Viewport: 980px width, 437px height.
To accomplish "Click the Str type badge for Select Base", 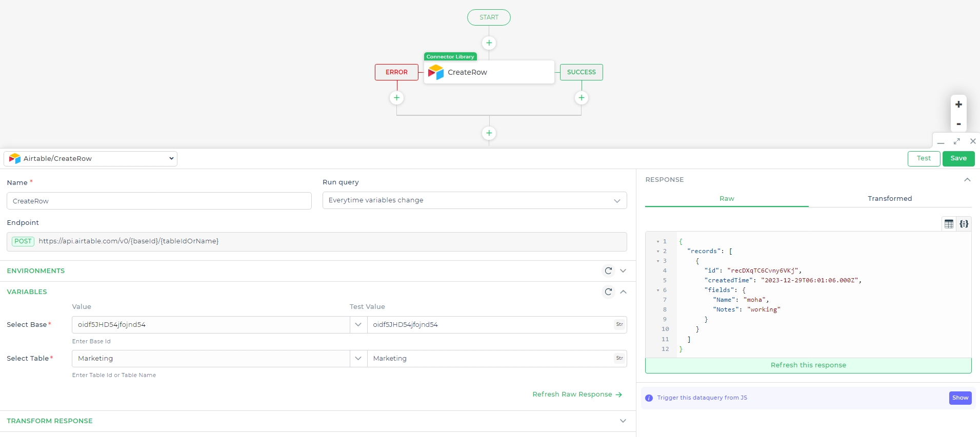I will (619, 324).
